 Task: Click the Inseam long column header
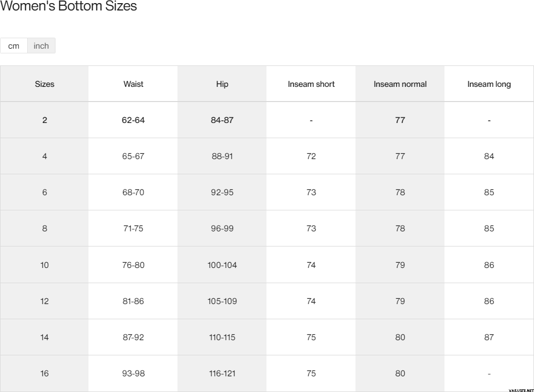[489, 84]
